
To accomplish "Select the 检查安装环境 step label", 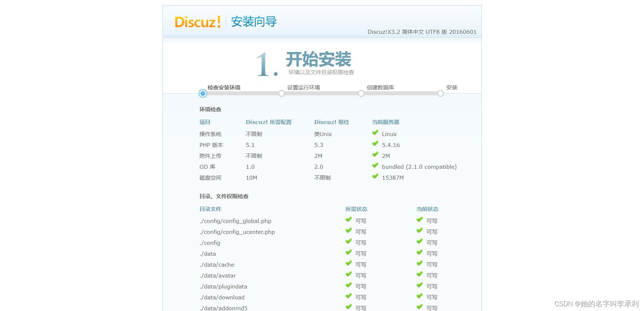I will [x=224, y=87].
